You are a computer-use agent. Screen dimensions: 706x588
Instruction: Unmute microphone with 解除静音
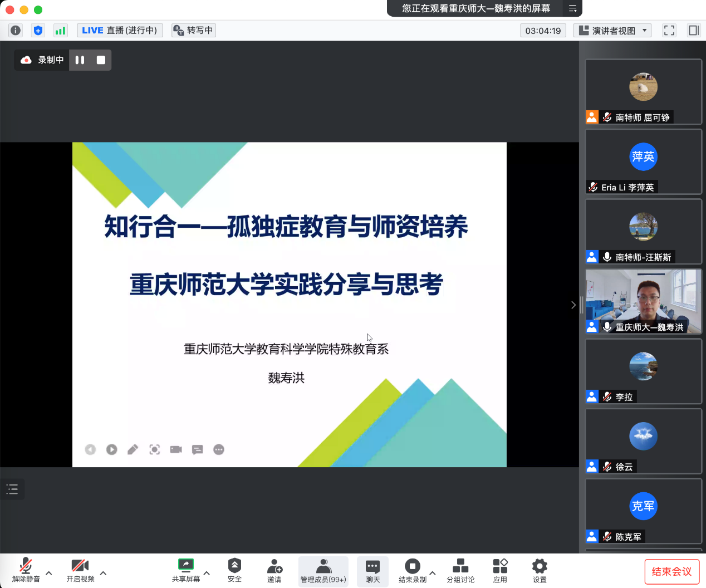pos(26,570)
